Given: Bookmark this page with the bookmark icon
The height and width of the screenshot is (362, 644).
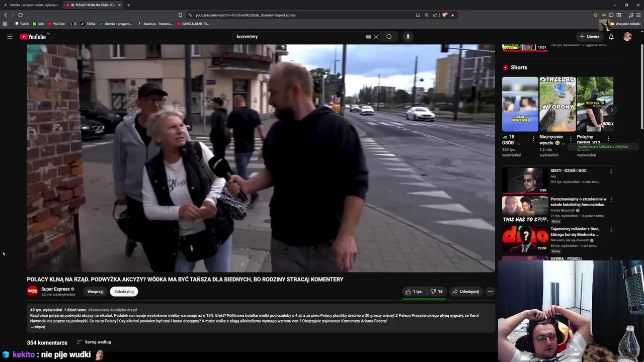Looking at the screenshot, I should pos(180,15).
